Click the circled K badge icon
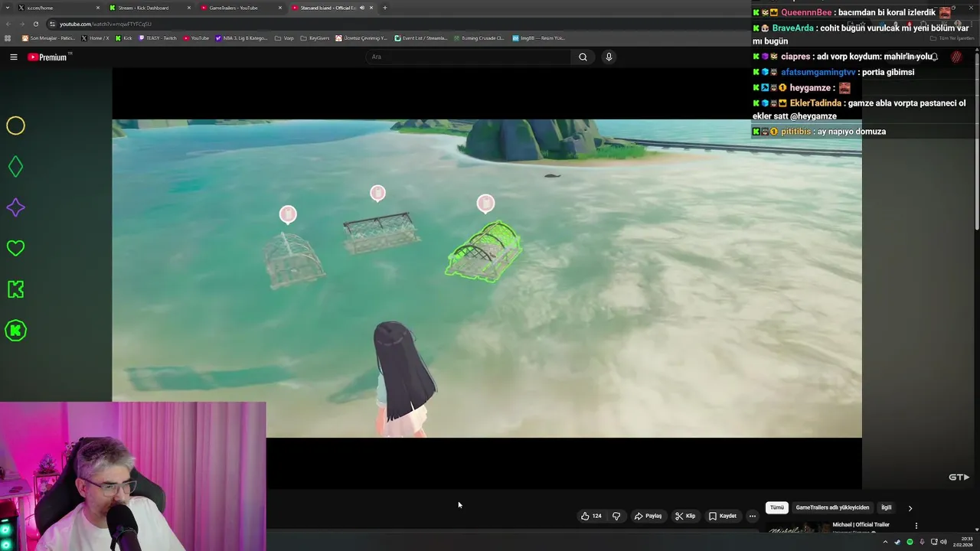The width and height of the screenshot is (980, 551). pyautogui.click(x=15, y=331)
